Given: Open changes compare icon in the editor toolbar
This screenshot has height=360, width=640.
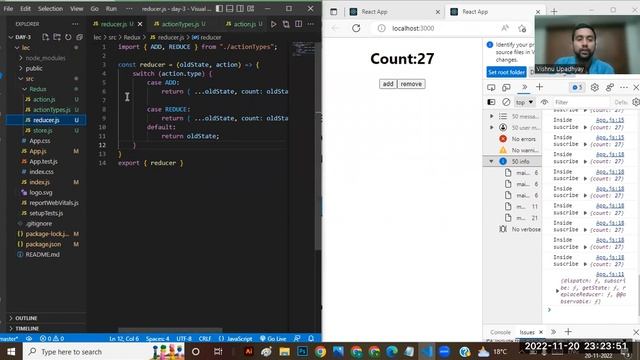Looking at the screenshot, I should pos(286,24).
